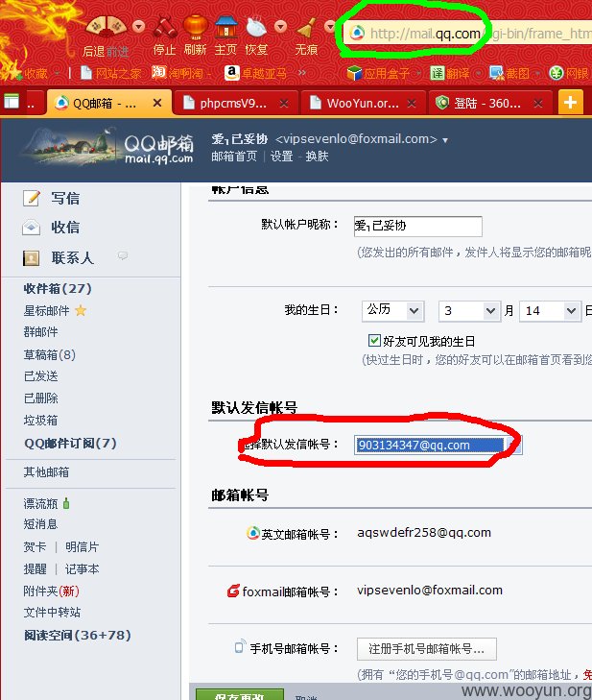
Task: Open the 收件箱(27) inbox folder
Action: [x=58, y=289]
